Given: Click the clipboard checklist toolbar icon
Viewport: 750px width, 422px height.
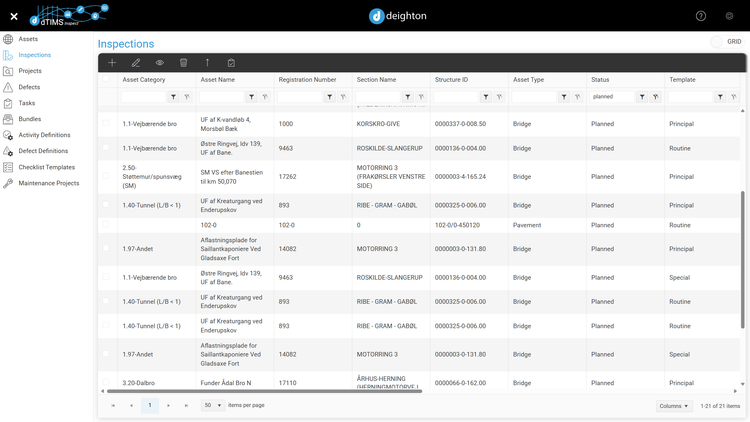Looking at the screenshot, I should [231, 63].
